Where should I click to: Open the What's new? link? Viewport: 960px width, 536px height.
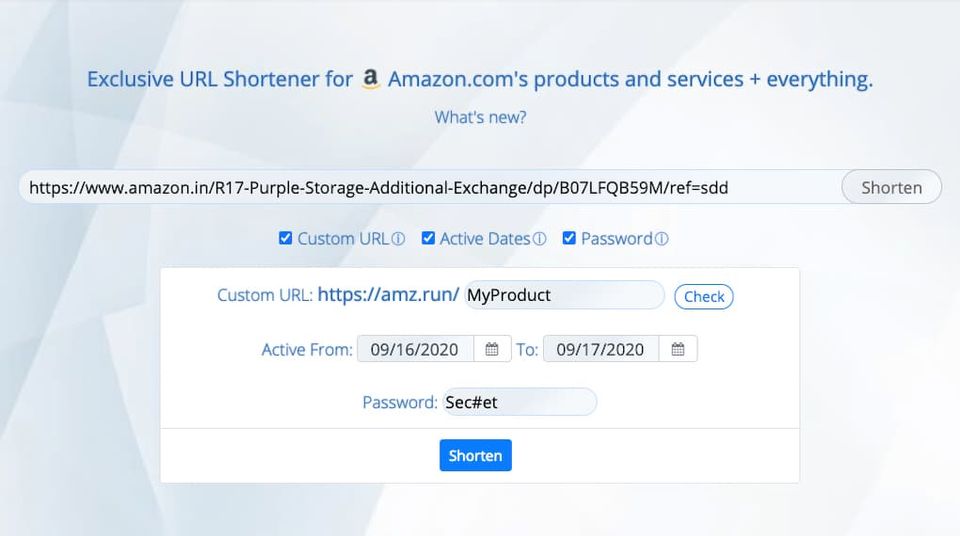[x=480, y=117]
